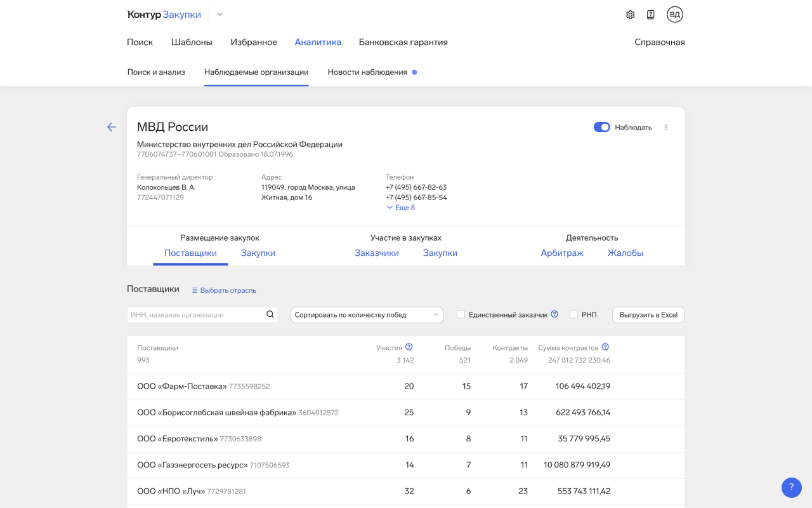Open the help document icon in header
The width and height of the screenshot is (812, 508).
point(650,15)
